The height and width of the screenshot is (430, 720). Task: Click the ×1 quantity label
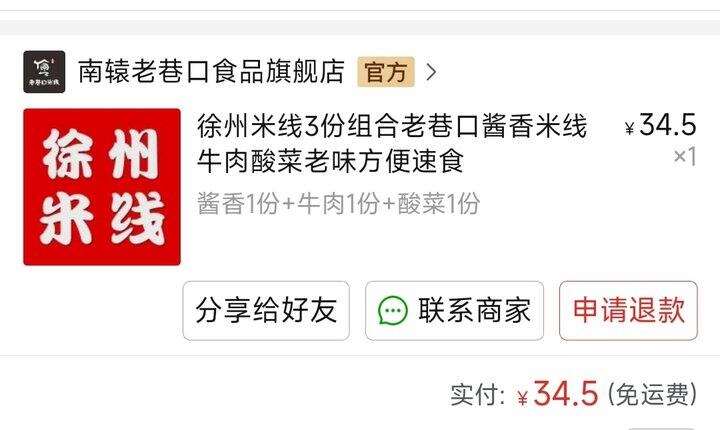pyautogui.click(x=685, y=156)
